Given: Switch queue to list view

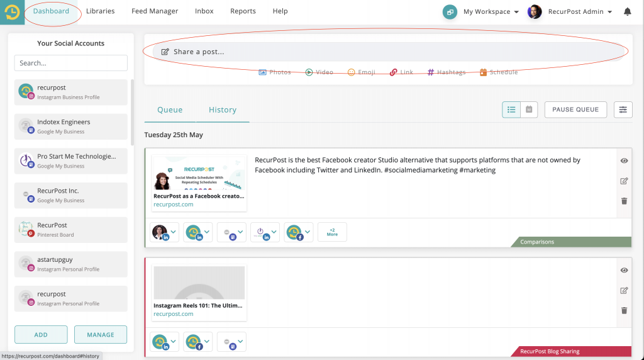Looking at the screenshot, I should 511,110.
